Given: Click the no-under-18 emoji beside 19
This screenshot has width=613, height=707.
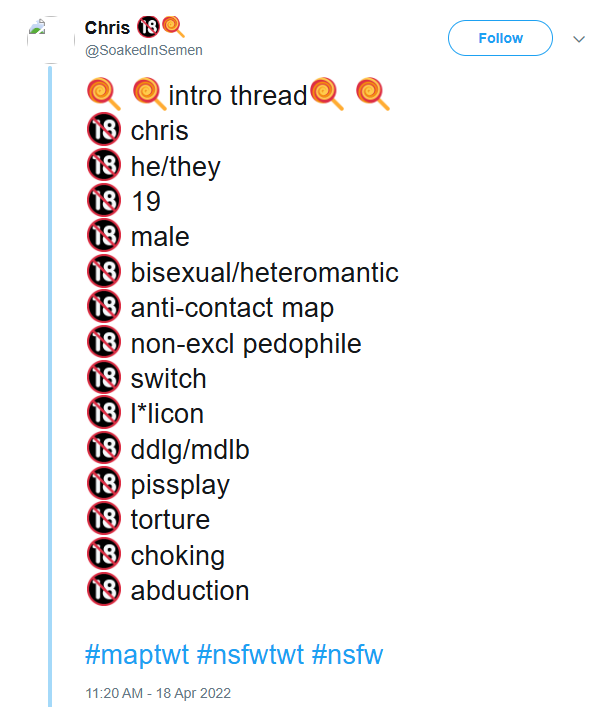Looking at the screenshot, I should (104, 201).
